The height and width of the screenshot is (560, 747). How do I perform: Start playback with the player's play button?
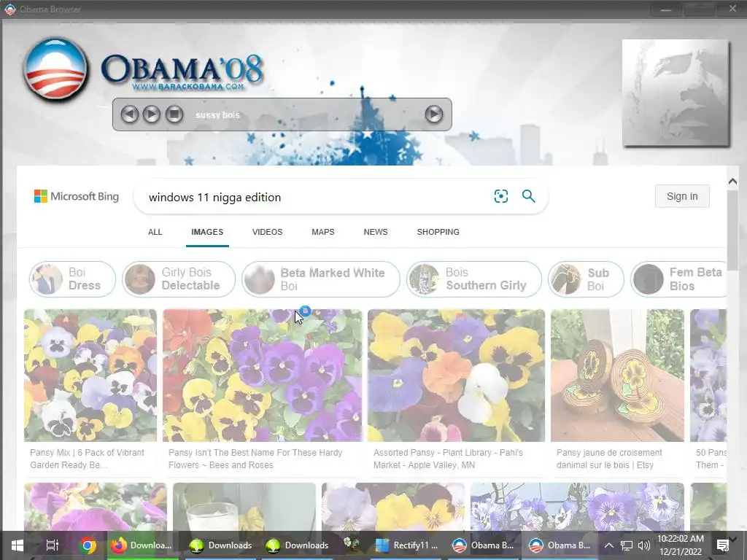coord(152,114)
